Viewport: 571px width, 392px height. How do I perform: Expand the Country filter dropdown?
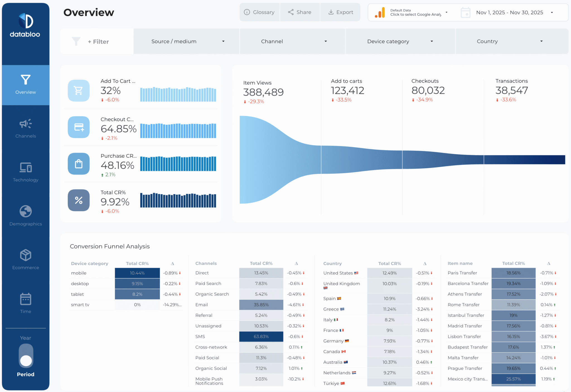click(x=512, y=41)
